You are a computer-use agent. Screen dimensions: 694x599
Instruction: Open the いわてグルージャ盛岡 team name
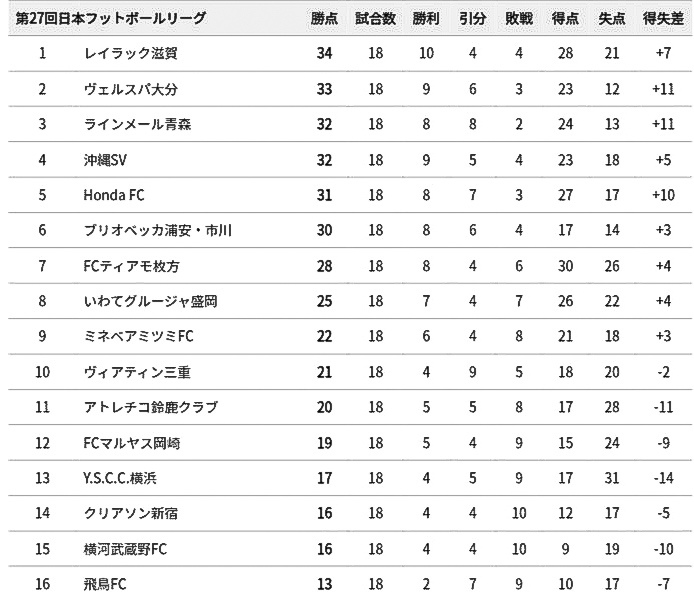[150, 301]
